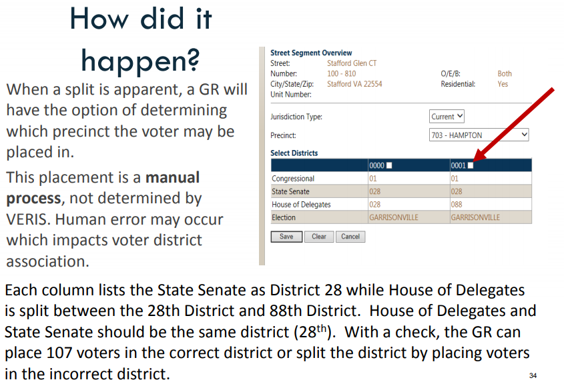The height and width of the screenshot is (392, 564).
Task: Click the Stafford VA 22554 value
Action: point(354,85)
